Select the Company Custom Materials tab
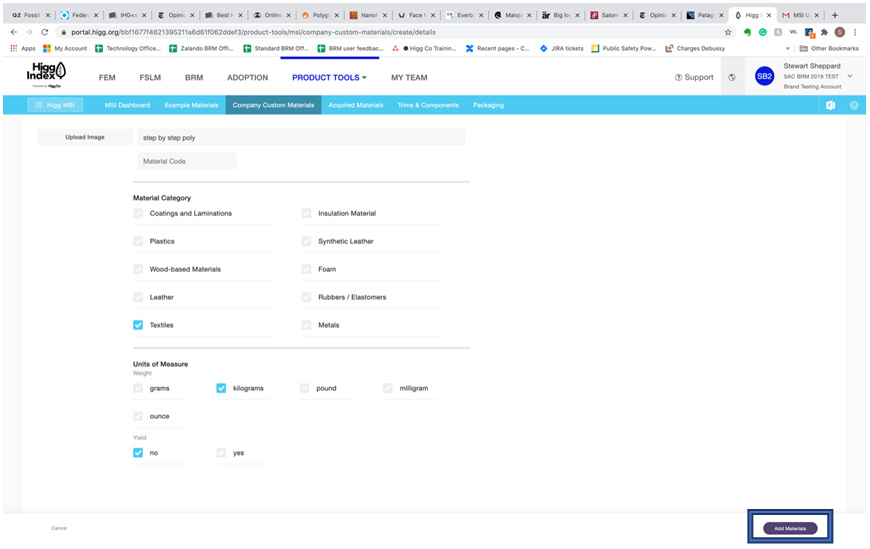Screen dimensions: 870x549 (x=273, y=105)
